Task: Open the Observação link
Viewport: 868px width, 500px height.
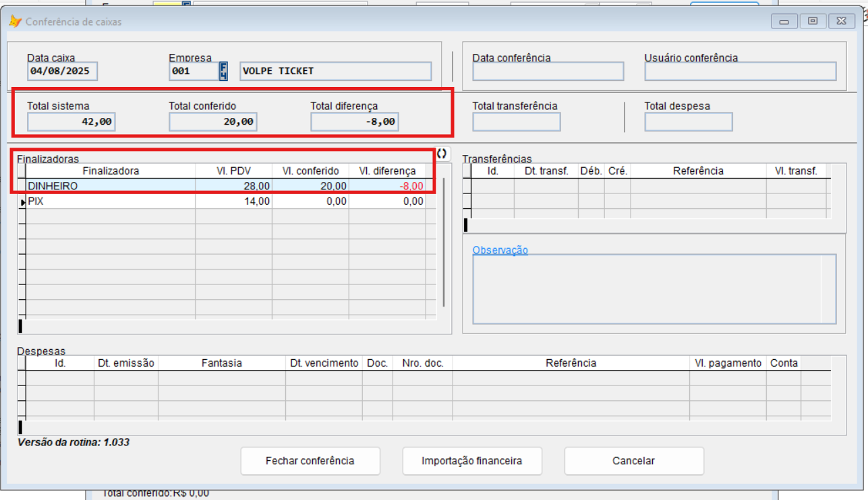Action: 500,250
